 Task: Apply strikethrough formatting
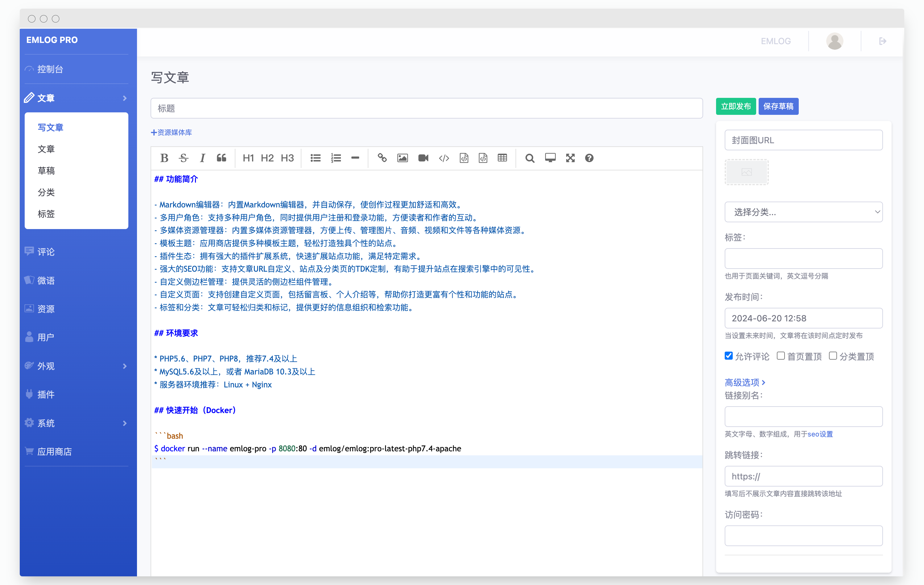point(184,158)
